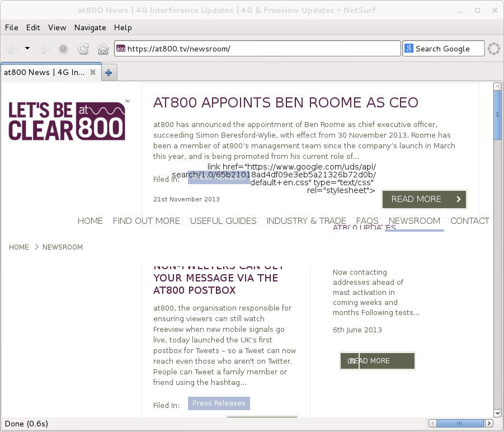Viewport: 504px width, 432px height.
Task: Open the View menu
Action: click(57, 27)
